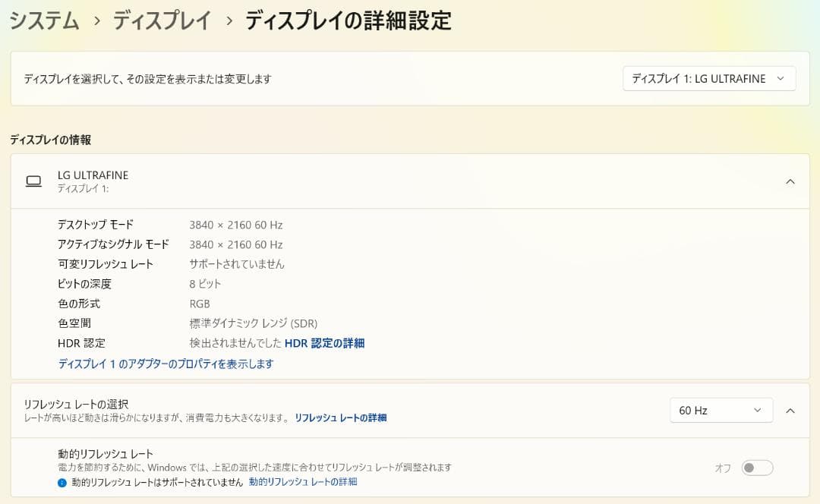
Task: Click the 標準ダイナミック レンジ (SDR) value
Action: tap(254, 323)
